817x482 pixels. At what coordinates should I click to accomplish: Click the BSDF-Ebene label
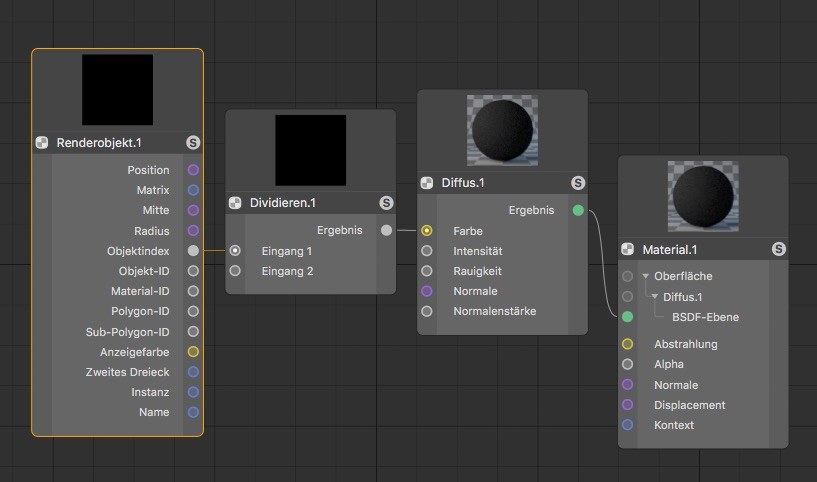(x=705, y=317)
